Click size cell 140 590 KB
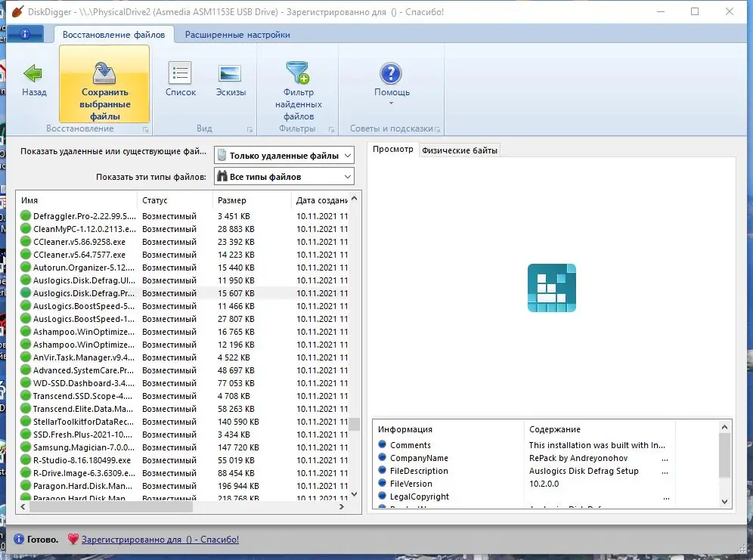This screenshot has height=560, width=753. coord(238,422)
